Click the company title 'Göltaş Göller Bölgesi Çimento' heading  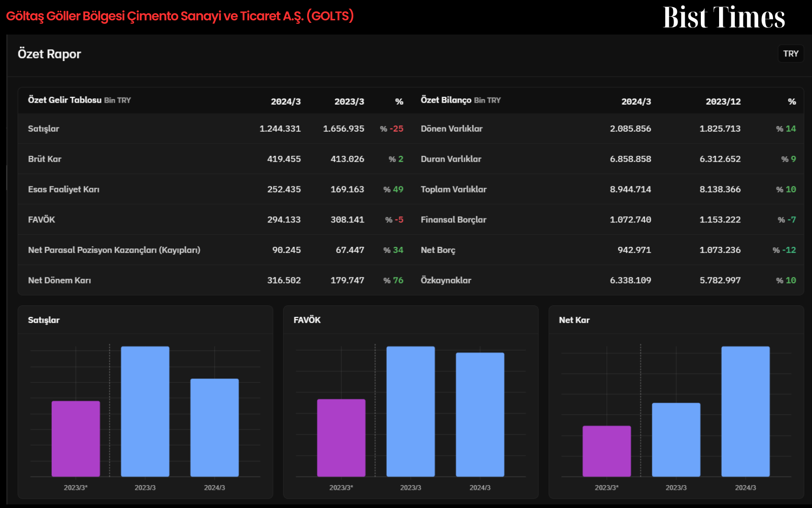[x=180, y=16]
